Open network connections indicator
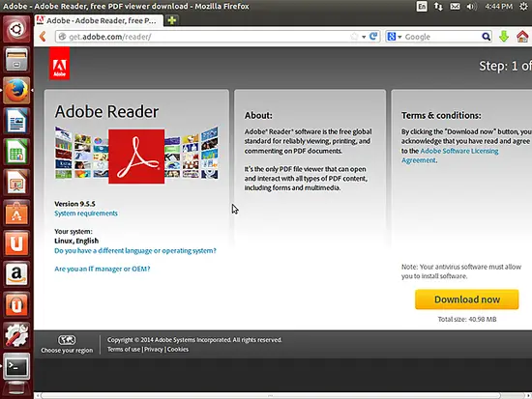Image resolution: width=532 pixels, height=399 pixels. (x=438, y=6)
